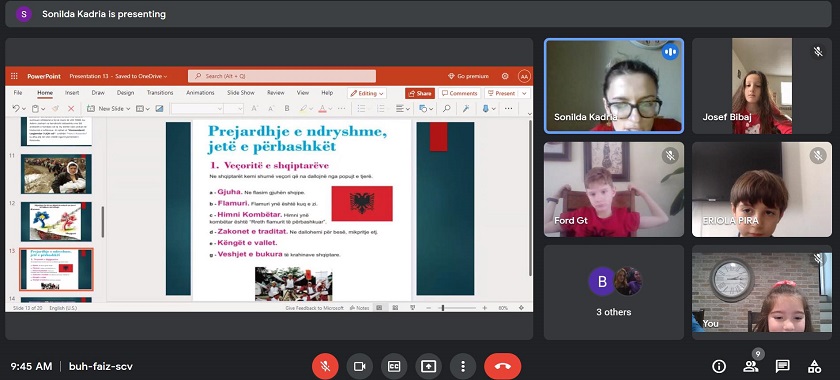The image size is (840, 380).
Task: Click the present screen icon
Action: (428, 366)
